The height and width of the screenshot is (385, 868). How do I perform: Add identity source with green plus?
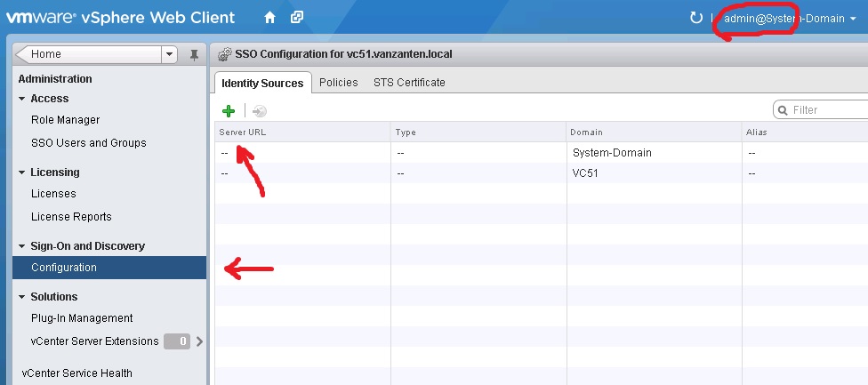point(228,111)
